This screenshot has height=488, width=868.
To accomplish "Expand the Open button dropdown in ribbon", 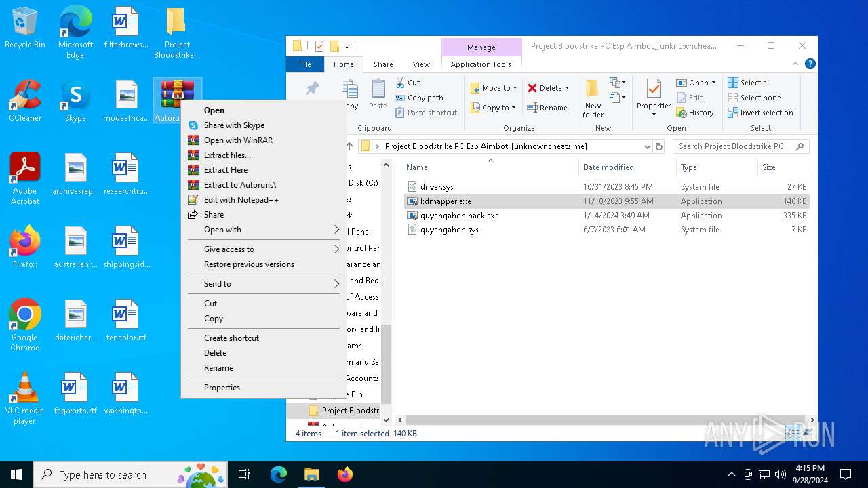I will click(x=713, y=83).
